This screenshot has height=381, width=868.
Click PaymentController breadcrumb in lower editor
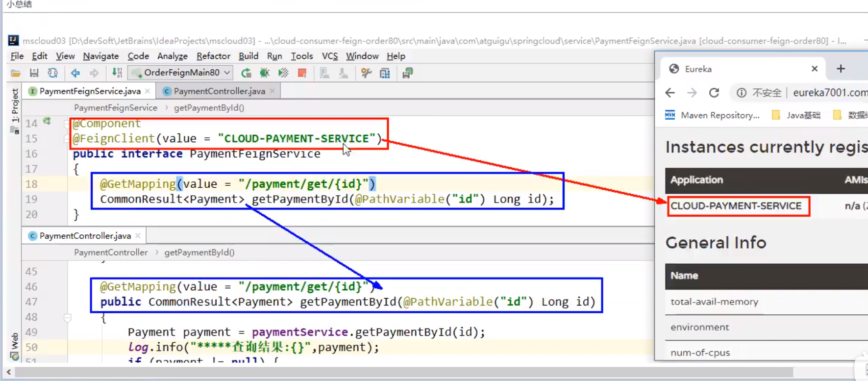[x=111, y=253]
